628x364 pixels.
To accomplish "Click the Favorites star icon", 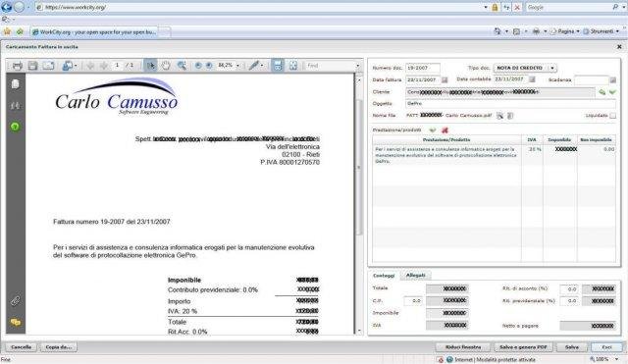I will 7,31.
